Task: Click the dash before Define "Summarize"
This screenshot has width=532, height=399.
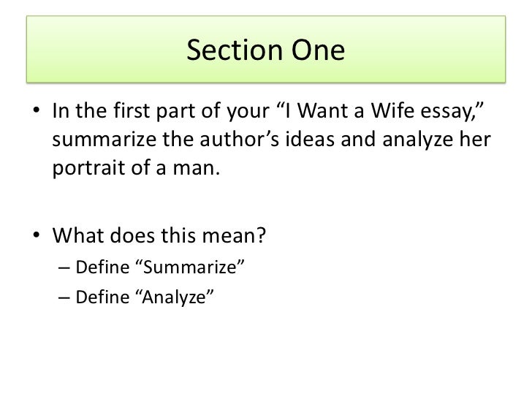Action: pyautogui.click(x=64, y=267)
